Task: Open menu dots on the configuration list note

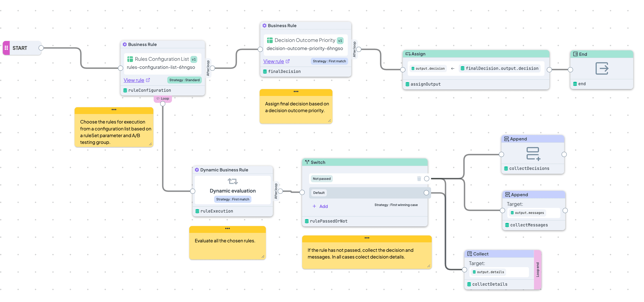Action: [114, 109]
